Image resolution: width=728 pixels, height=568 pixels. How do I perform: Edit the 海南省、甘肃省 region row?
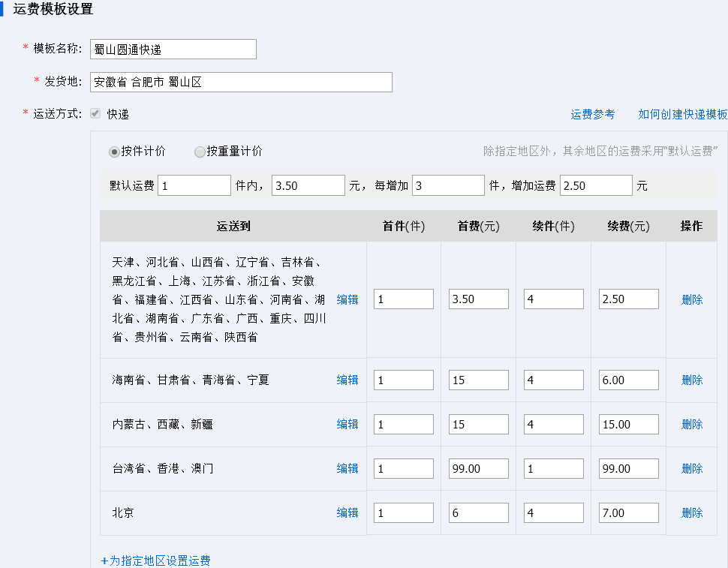(347, 380)
